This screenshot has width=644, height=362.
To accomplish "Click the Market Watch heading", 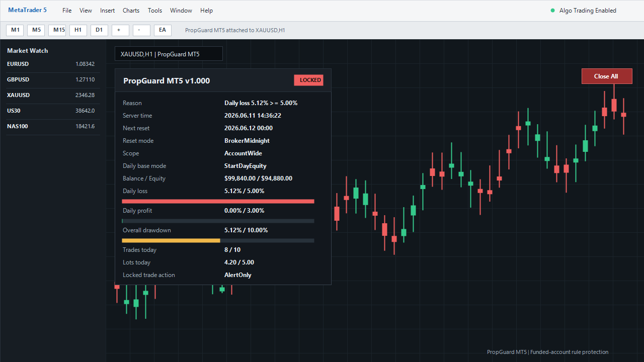I will pyautogui.click(x=28, y=51).
